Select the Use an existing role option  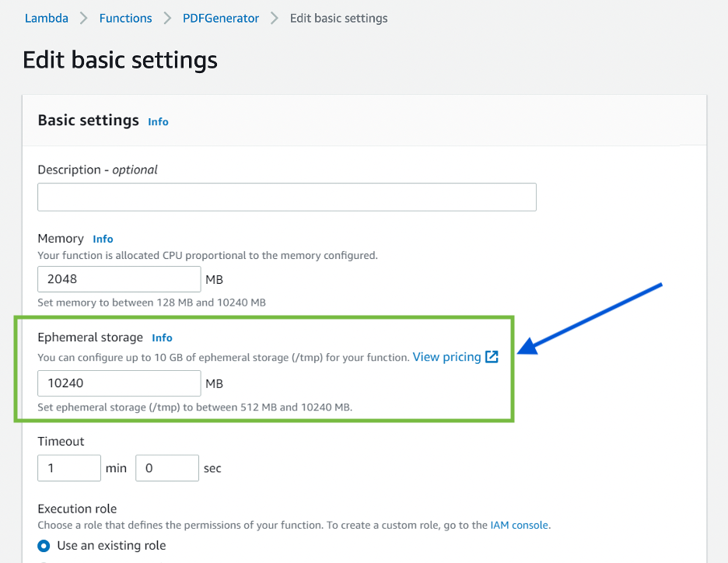pos(44,545)
